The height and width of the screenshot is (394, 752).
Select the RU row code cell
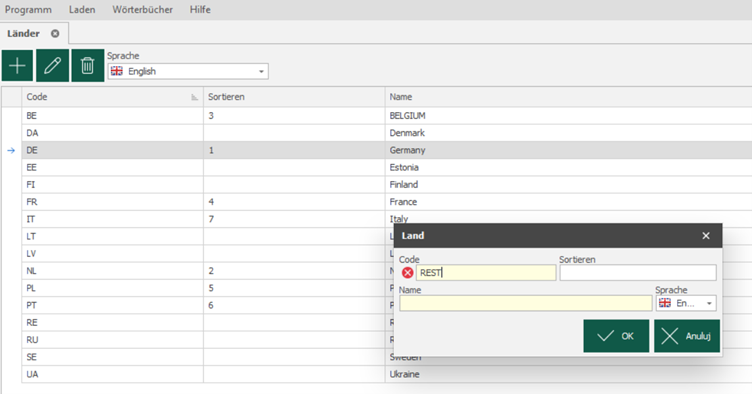pos(112,340)
